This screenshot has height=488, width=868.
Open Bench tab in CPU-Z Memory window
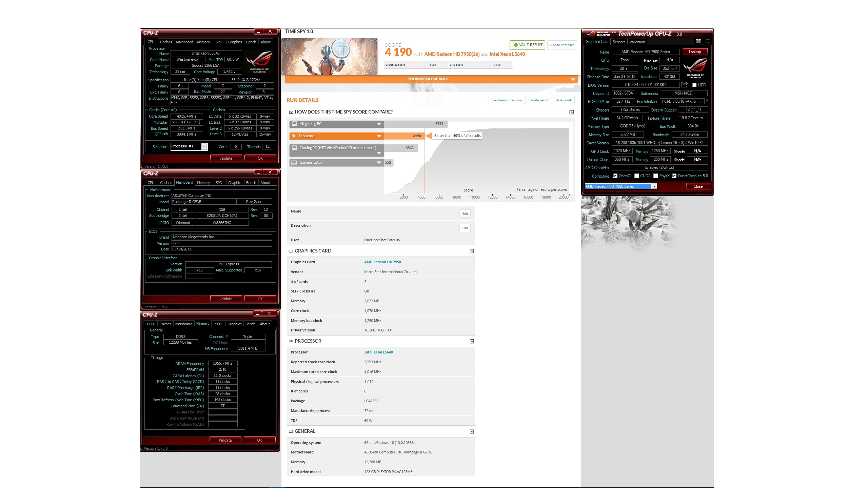point(250,324)
